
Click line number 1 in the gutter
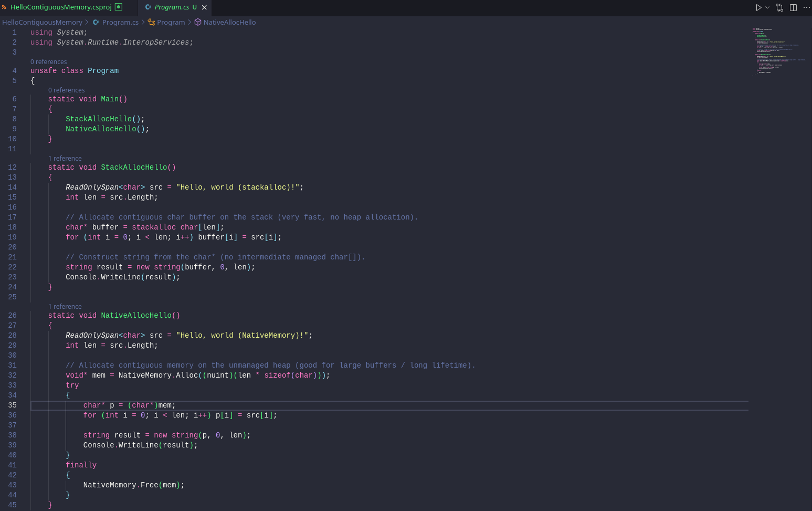pyautogui.click(x=15, y=33)
